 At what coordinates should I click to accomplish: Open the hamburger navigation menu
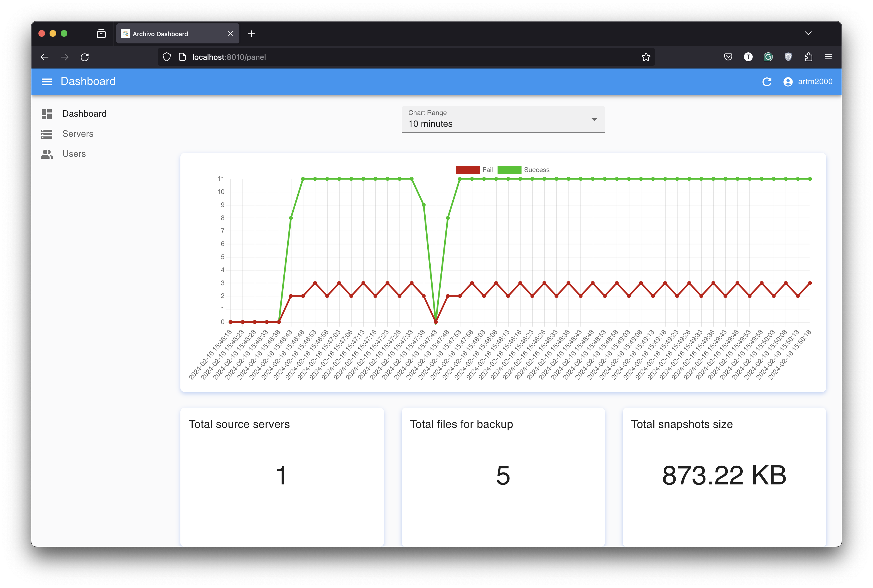[x=46, y=81]
